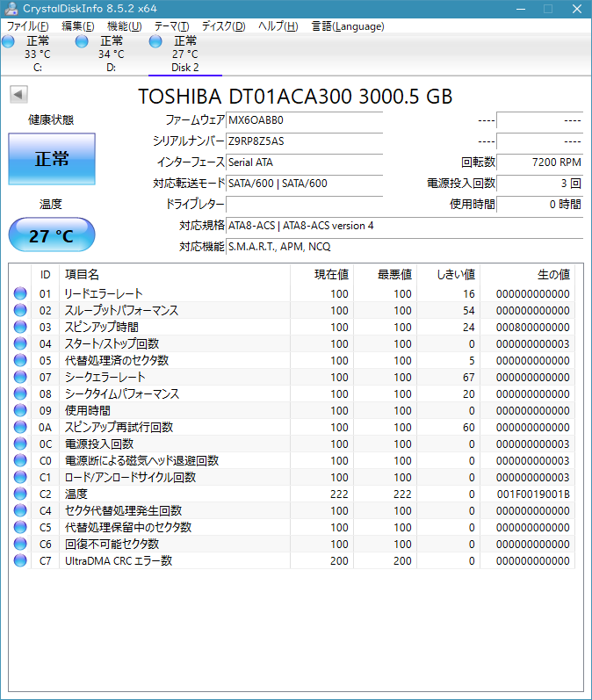
Task: Click the 項目名 column header
Action: (x=175, y=275)
